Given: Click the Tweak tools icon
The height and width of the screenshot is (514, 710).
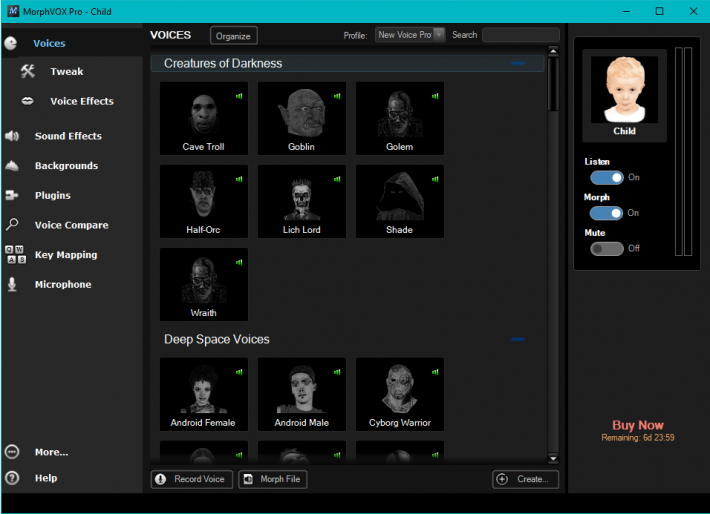Looking at the screenshot, I should (28, 71).
